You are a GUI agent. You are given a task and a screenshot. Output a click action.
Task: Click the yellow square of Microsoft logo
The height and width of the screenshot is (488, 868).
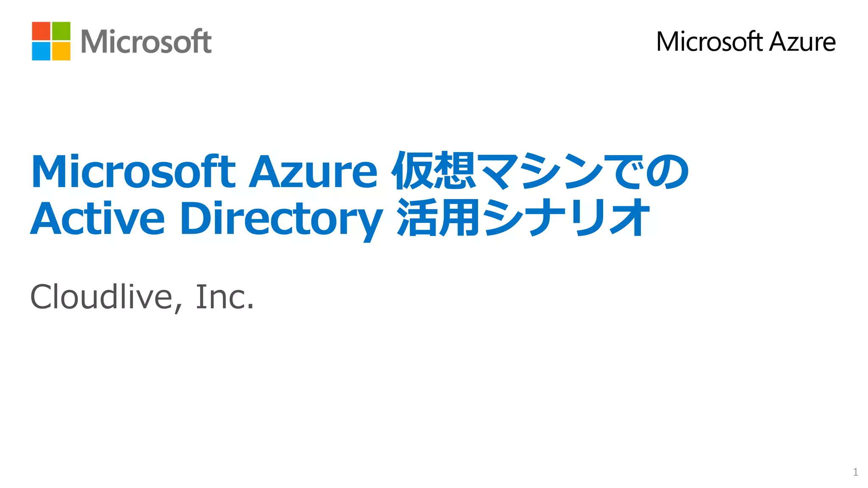tap(61, 51)
